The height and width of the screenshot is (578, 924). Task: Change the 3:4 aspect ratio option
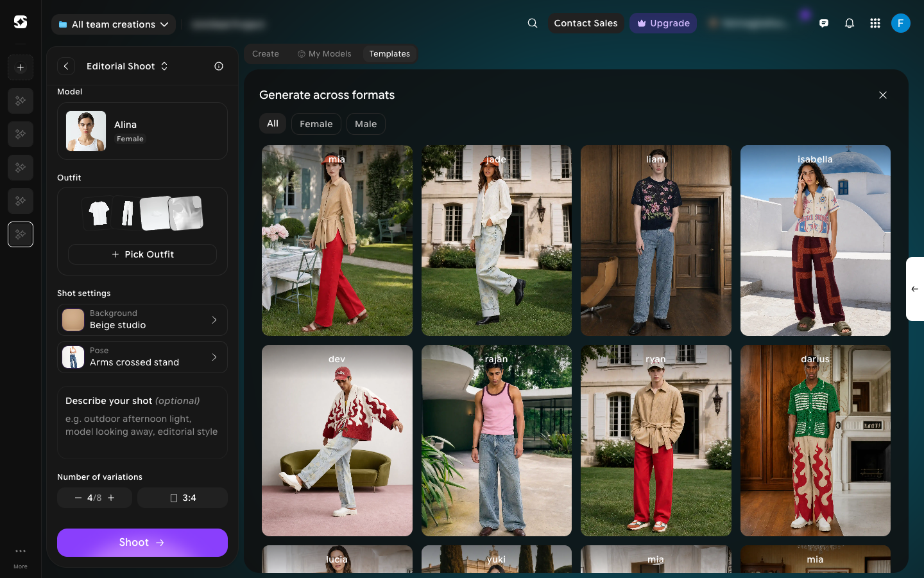click(x=183, y=498)
